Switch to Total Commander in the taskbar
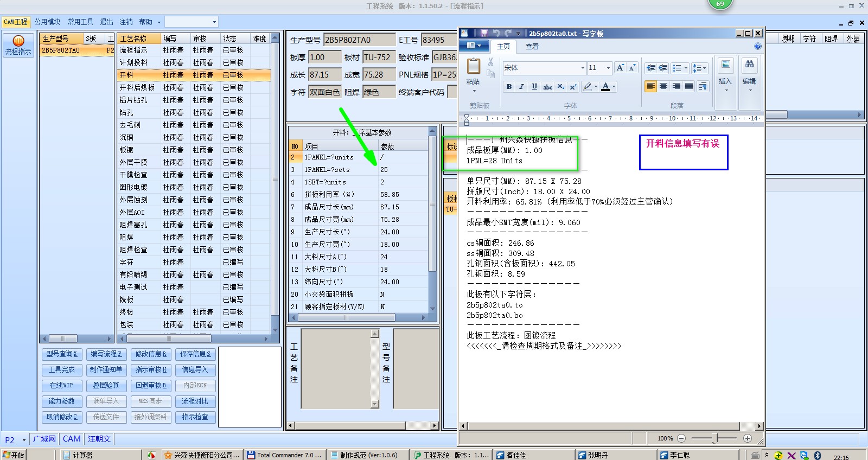868x460 pixels. 284,455
